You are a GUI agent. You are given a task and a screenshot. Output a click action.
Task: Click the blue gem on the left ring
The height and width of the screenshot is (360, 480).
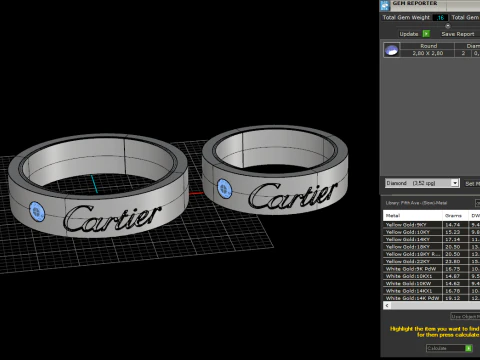37,212
